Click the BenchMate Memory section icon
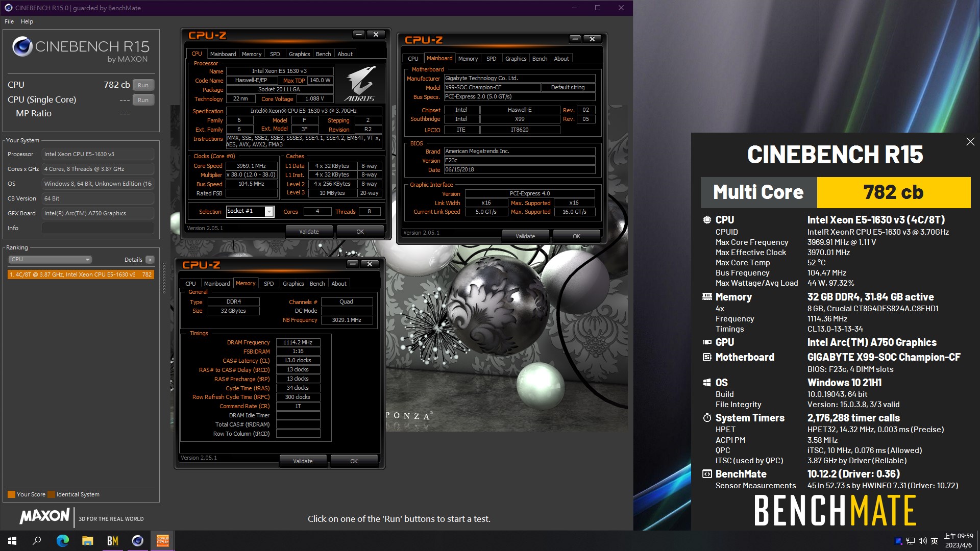 (x=707, y=297)
